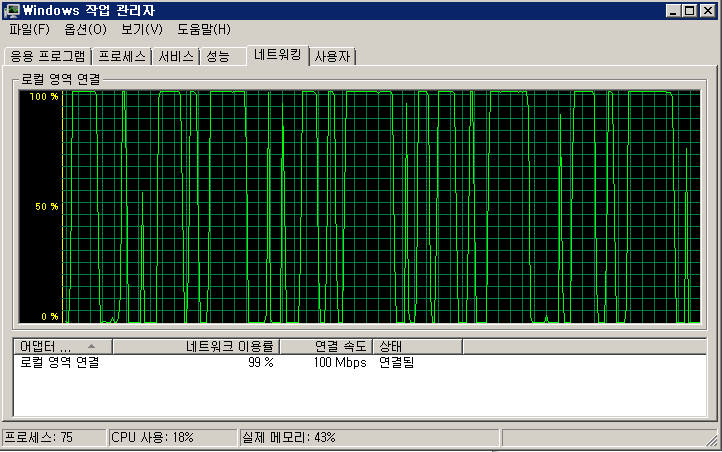Select the 네트워킹 tab
722x452 pixels.
(278, 55)
